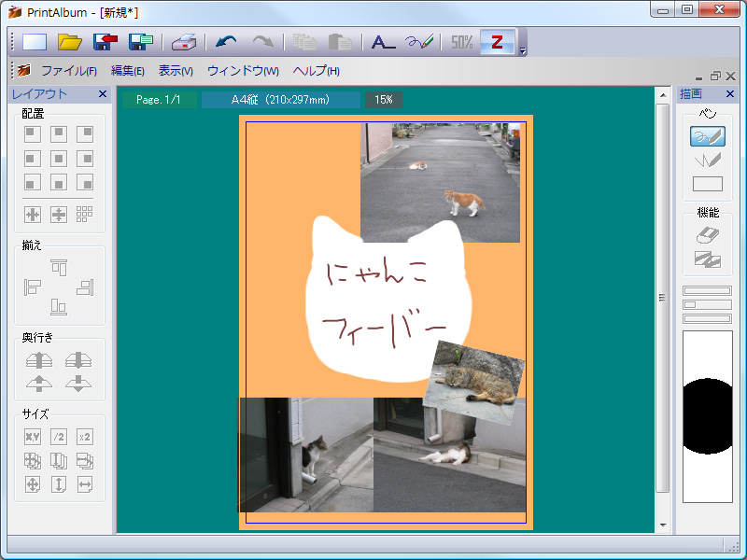Image resolution: width=747 pixels, height=560 pixels.
Task: Select the straight line pen tool
Action: 707,161
